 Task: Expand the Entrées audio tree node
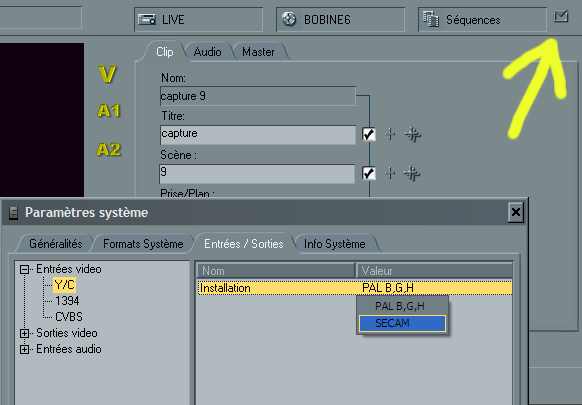coord(24,349)
